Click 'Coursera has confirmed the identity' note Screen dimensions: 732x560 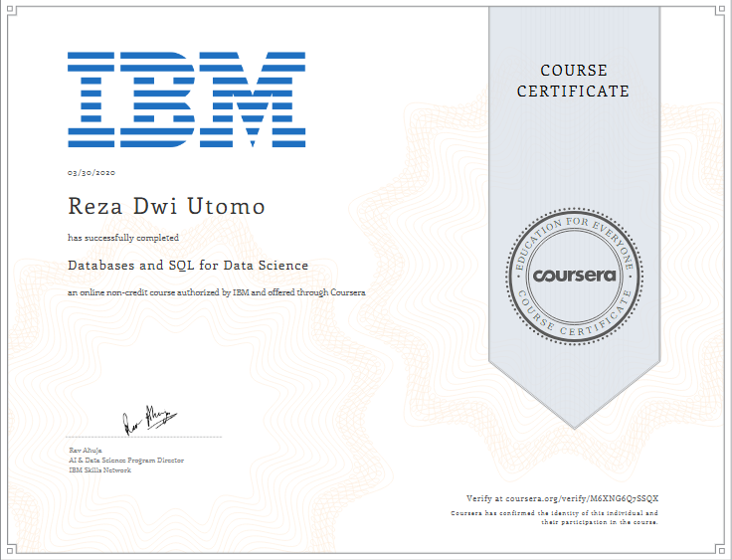(555, 517)
